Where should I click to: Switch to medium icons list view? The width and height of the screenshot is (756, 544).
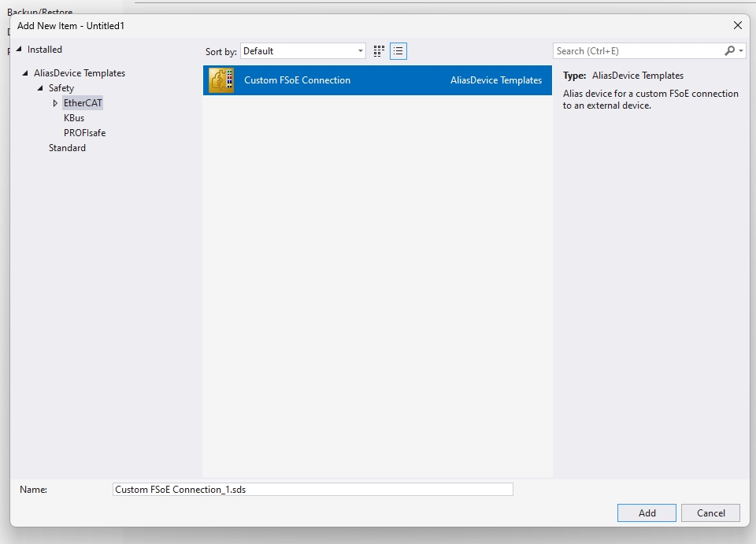(x=398, y=51)
